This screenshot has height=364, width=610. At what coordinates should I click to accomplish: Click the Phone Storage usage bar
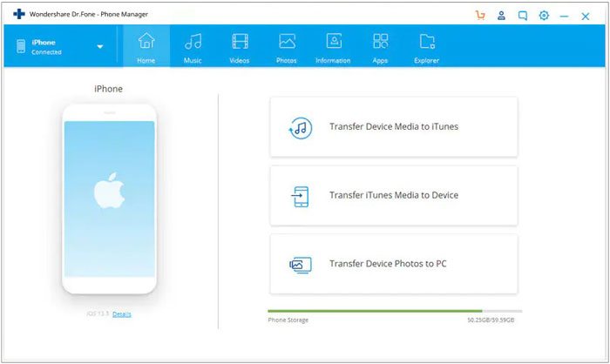tap(395, 311)
